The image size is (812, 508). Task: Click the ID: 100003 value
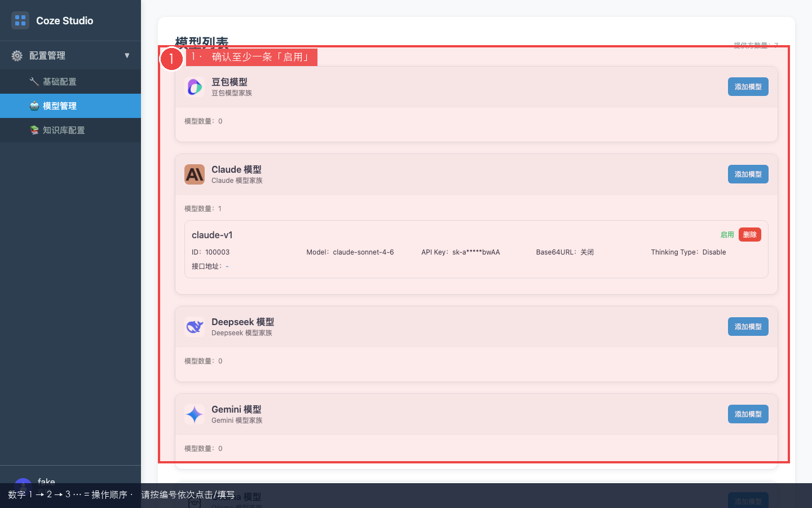coord(210,252)
